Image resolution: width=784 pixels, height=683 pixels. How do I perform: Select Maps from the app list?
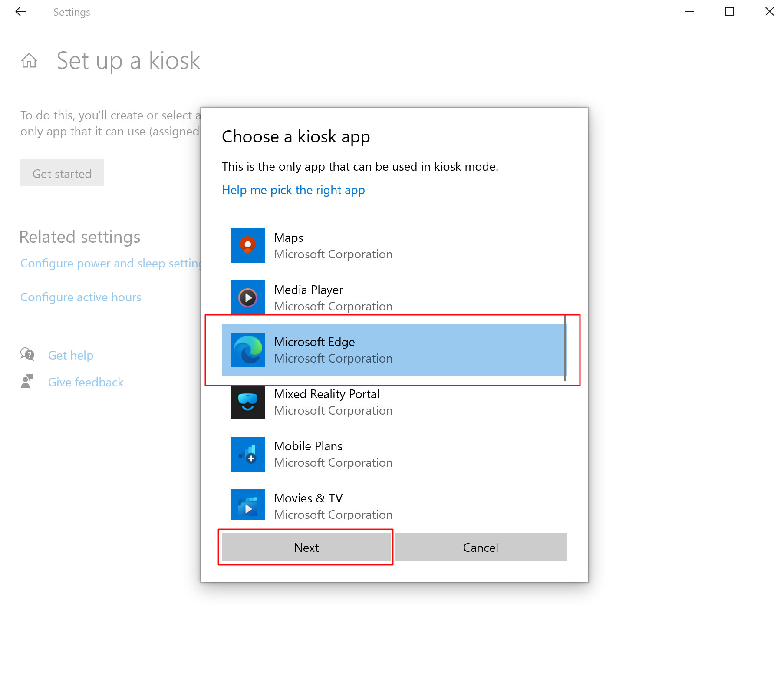(394, 246)
